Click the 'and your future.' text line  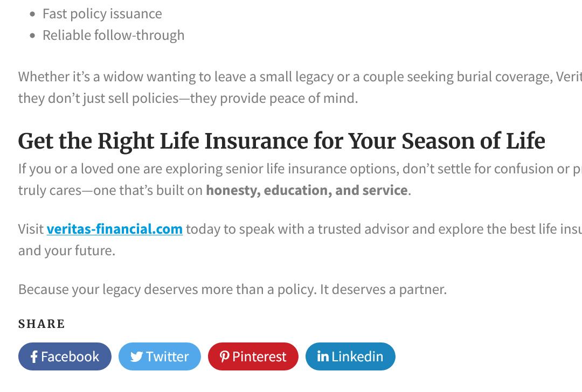(66, 251)
